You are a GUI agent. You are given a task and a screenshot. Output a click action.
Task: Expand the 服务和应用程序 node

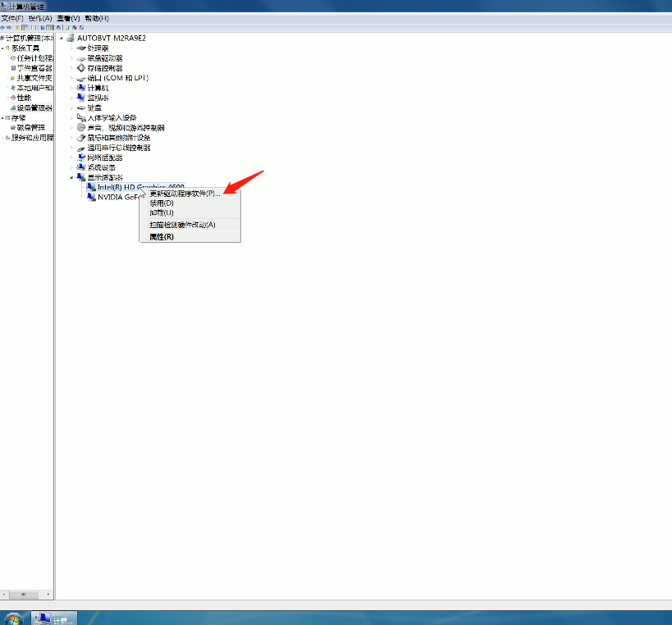point(2,138)
